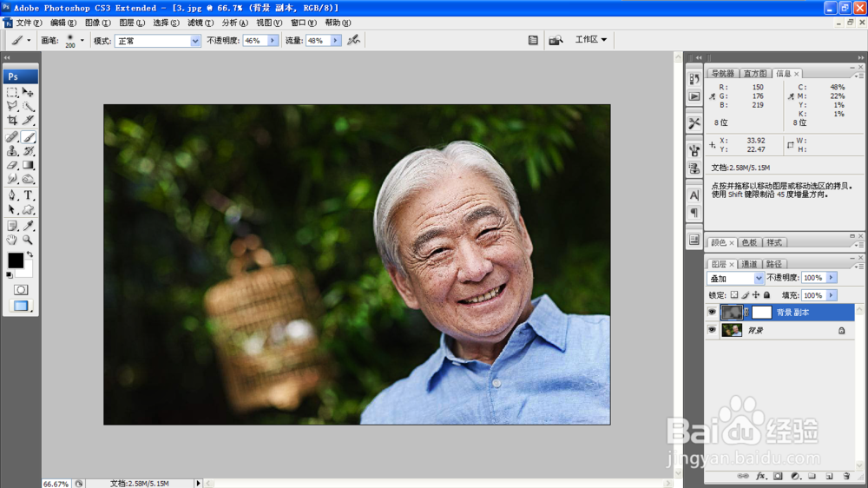The height and width of the screenshot is (488, 868).
Task: Open brush preset picker arrow
Action: (82, 40)
